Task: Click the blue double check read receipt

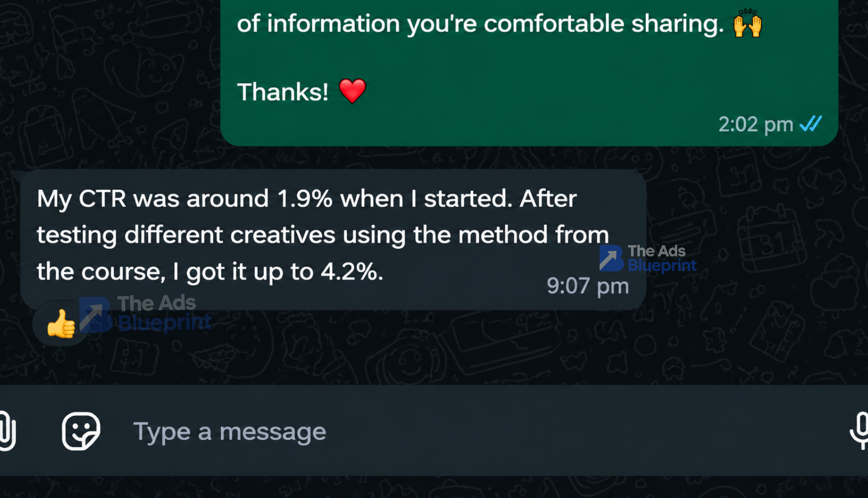Action: [810, 124]
